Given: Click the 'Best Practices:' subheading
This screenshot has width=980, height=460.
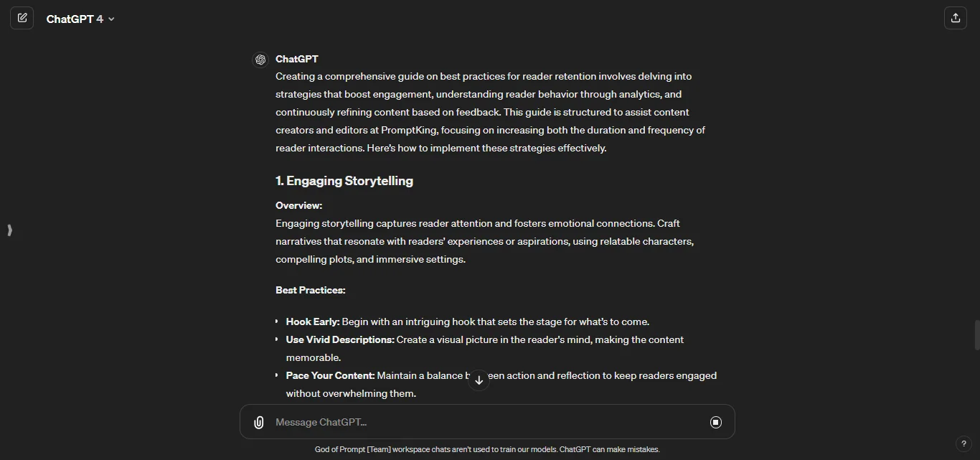Looking at the screenshot, I should 310,290.
